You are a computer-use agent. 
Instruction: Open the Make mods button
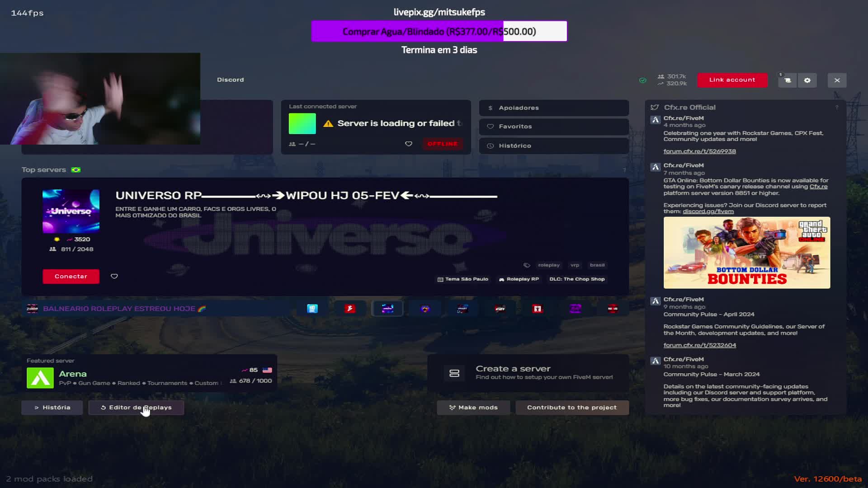pyautogui.click(x=473, y=408)
